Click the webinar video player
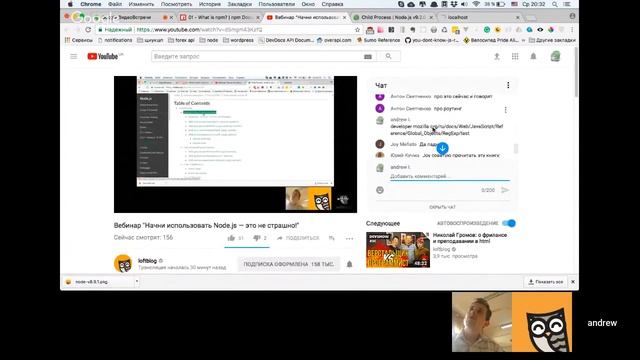The width and height of the screenshot is (640, 360). pos(235,144)
